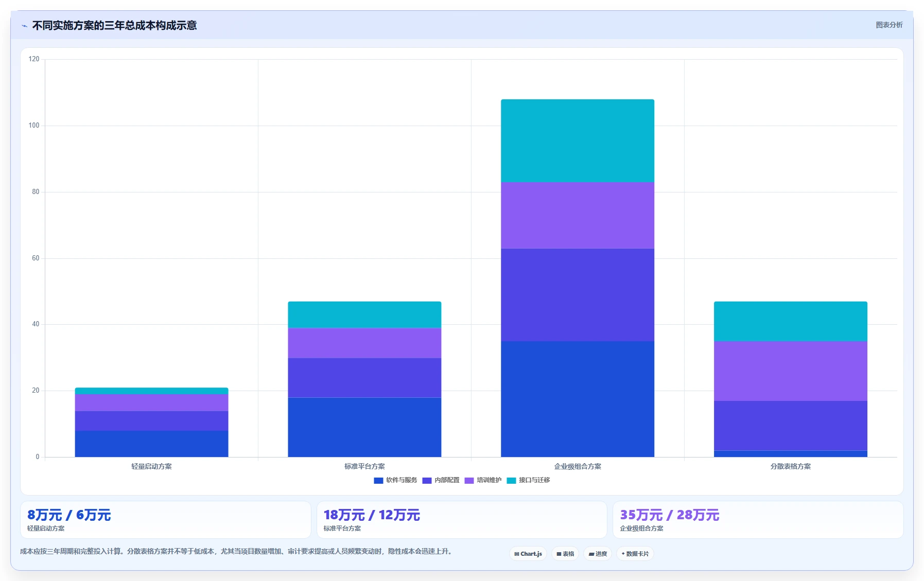Image resolution: width=924 pixels, height=581 pixels.
Task: Hide the 接口与迁移 series via its legend label
Action: click(x=534, y=480)
